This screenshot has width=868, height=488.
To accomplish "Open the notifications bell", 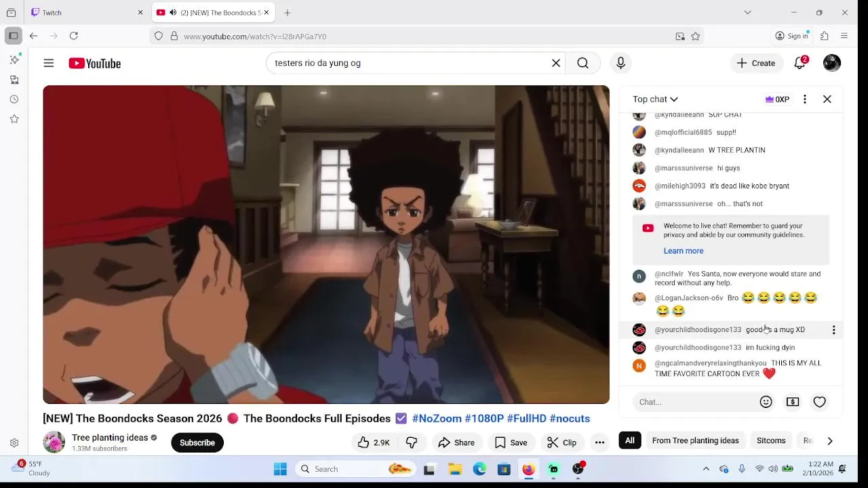I will pos(800,63).
